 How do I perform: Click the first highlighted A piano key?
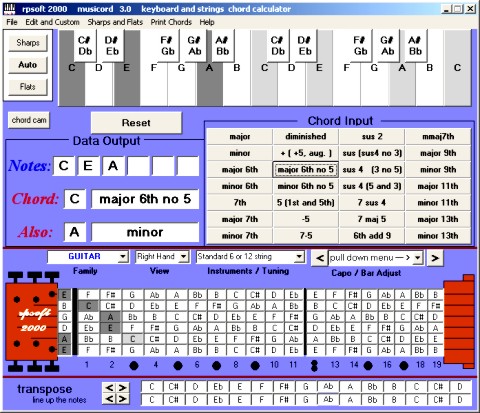[x=209, y=83]
